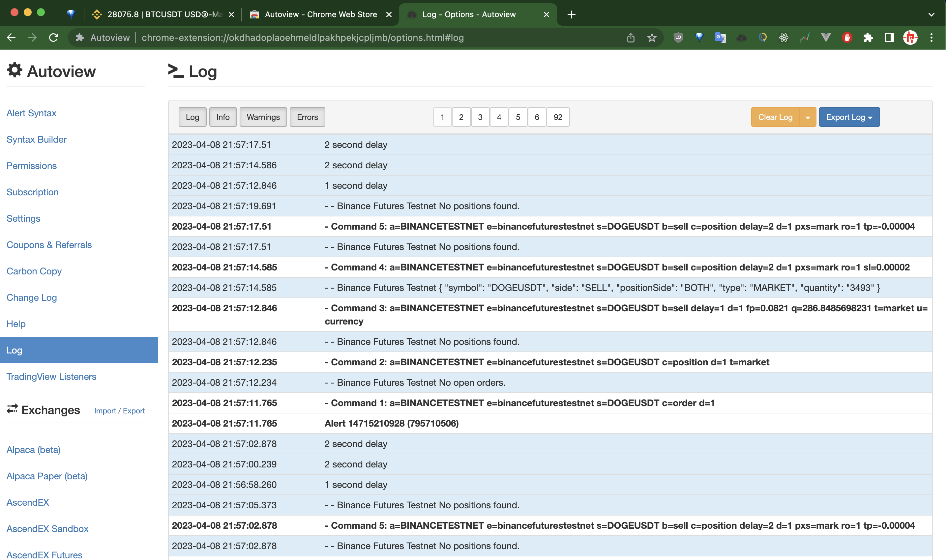Click the Autoview gear logo heading
This screenshot has height=560, width=946.
51,71
